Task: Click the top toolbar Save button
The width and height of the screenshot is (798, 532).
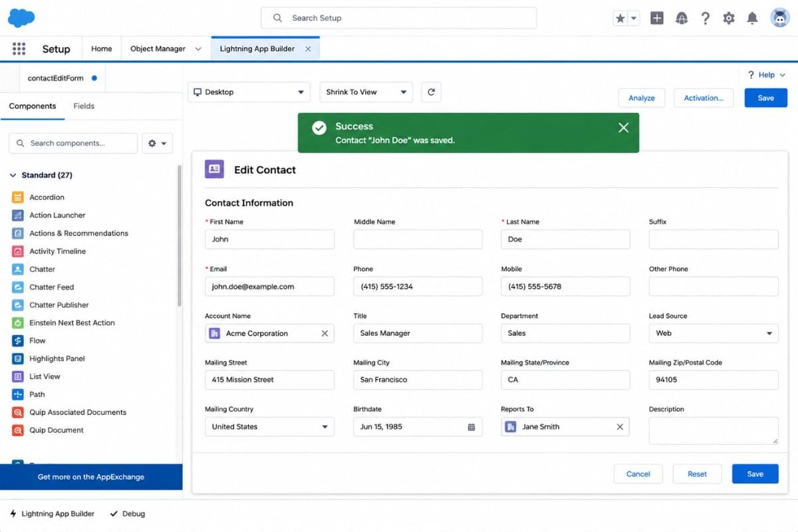Action: tap(766, 98)
